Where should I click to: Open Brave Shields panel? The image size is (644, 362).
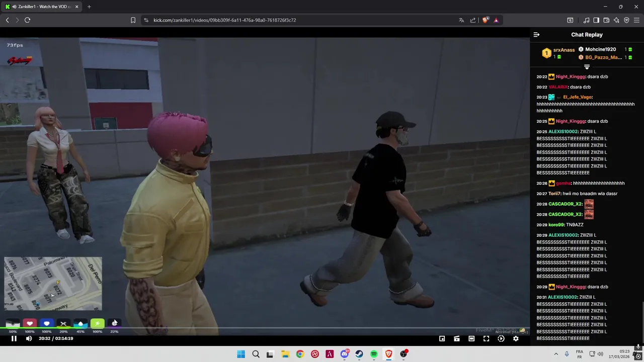tap(485, 20)
